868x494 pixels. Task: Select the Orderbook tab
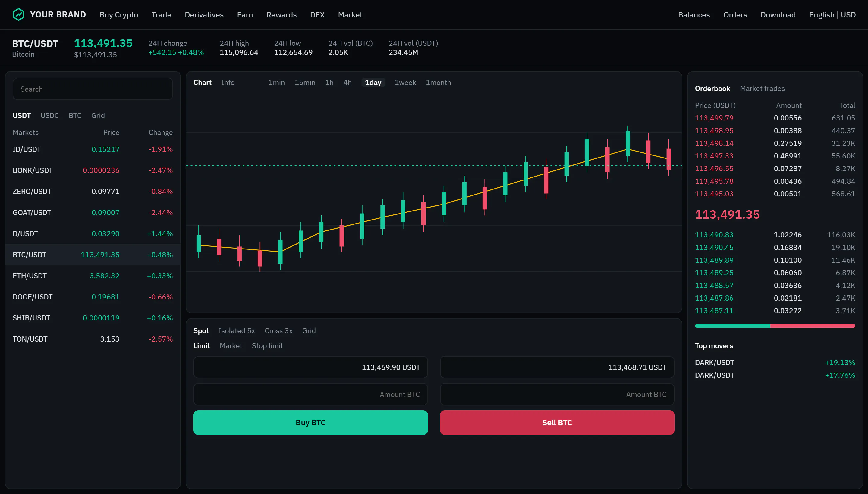point(712,89)
